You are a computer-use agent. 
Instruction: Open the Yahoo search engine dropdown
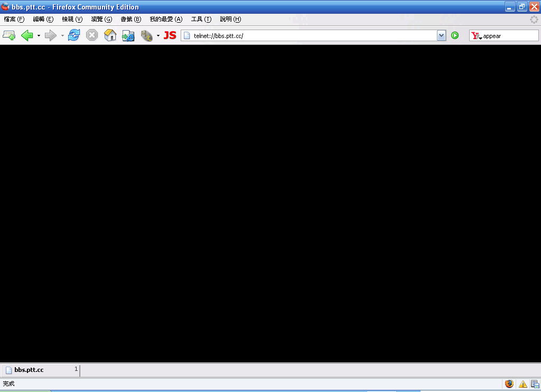point(477,36)
